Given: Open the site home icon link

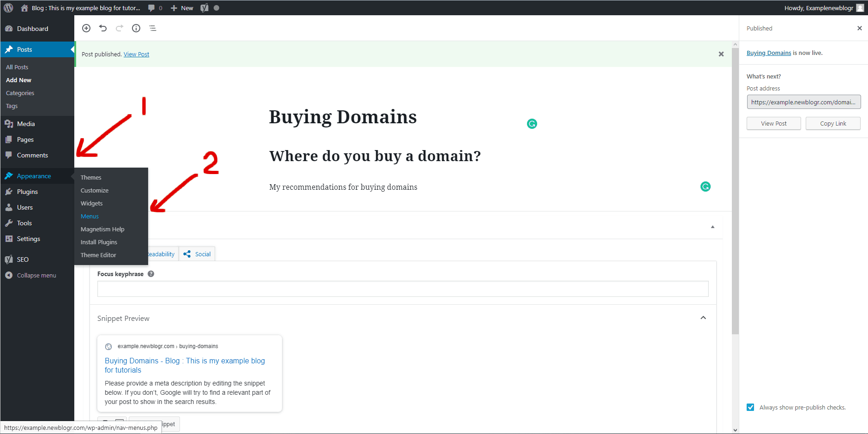Looking at the screenshot, I should pyautogui.click(x=24, y=8).
